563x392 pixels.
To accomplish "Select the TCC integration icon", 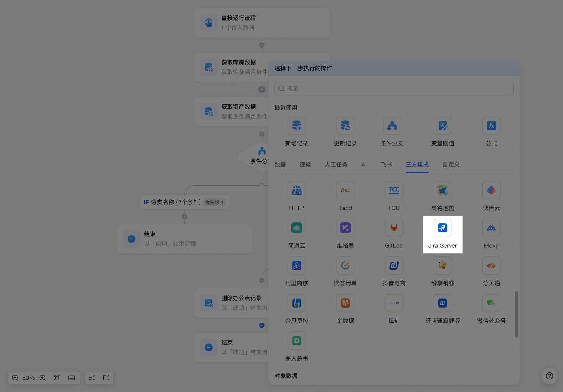I will click(394, 190).
